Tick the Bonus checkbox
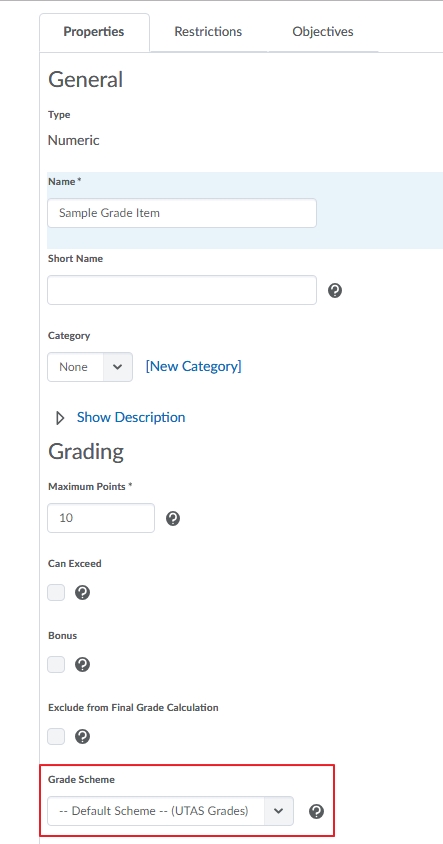The height and width of the screenshot is (844, 443). point(56,664)
